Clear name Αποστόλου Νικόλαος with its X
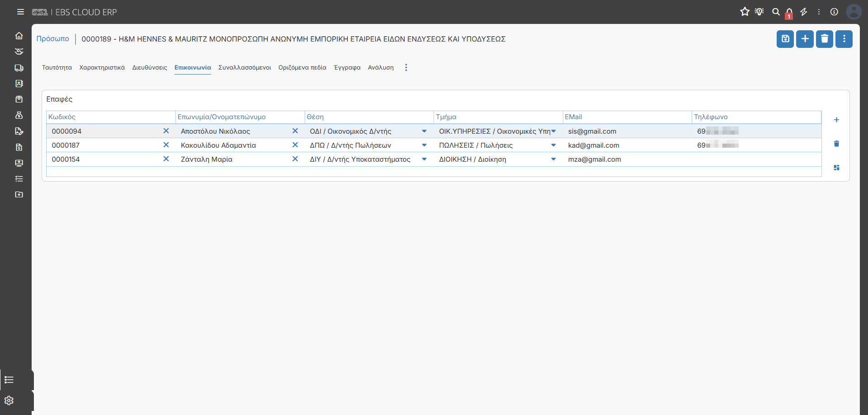This screenshot has height=415, width=868. click(295, 131)
